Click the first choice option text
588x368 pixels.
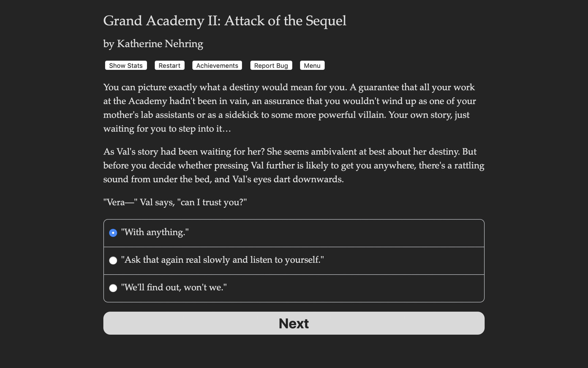click(155, 232)
